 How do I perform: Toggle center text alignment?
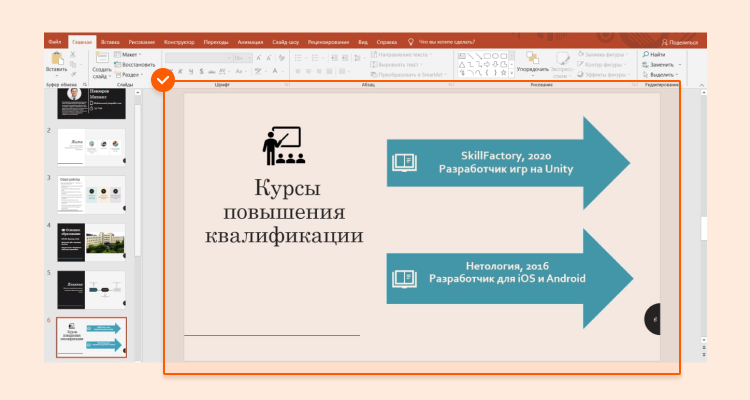[309, 71]
